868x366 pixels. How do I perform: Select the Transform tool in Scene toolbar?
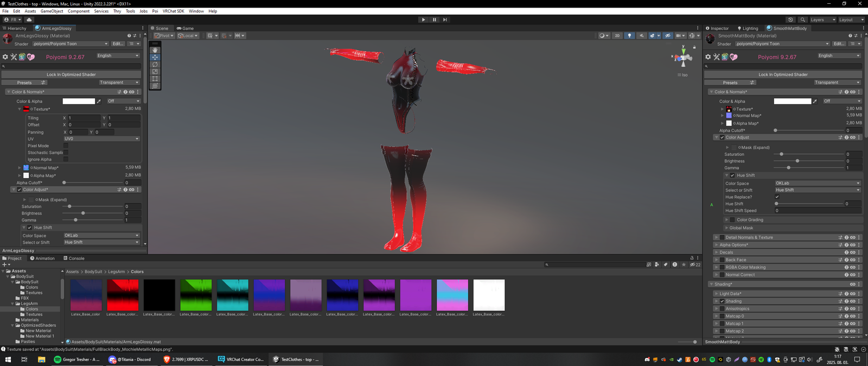(155, 86)
